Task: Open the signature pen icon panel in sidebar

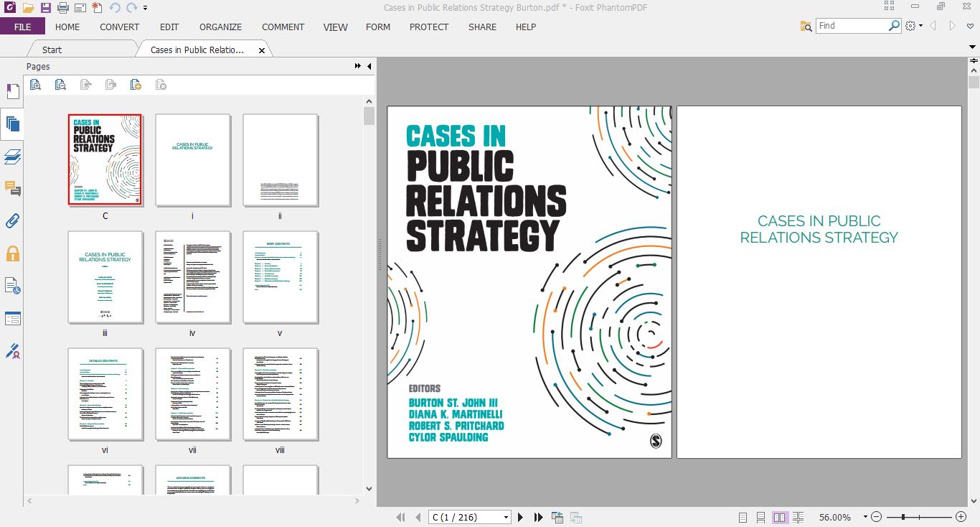Action: coord(12,350)
